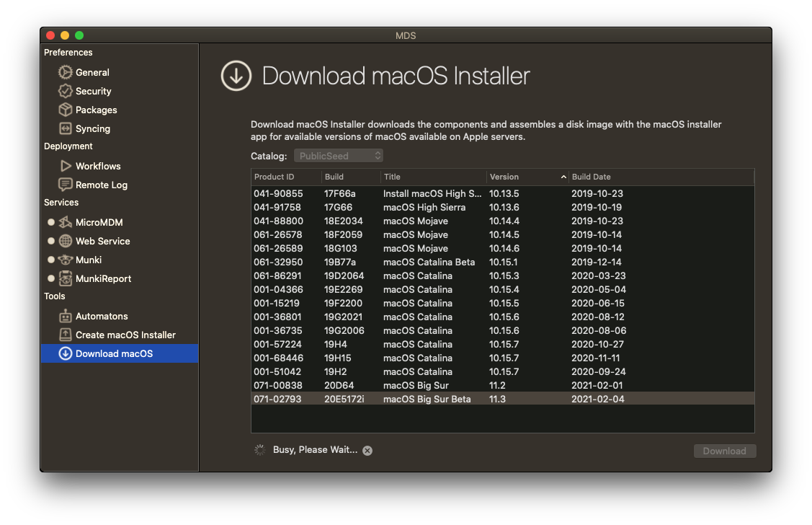The image size is (812, 525).
Task: Open the Catalog PublicSeed dropdown
Action: click(338, 156)
